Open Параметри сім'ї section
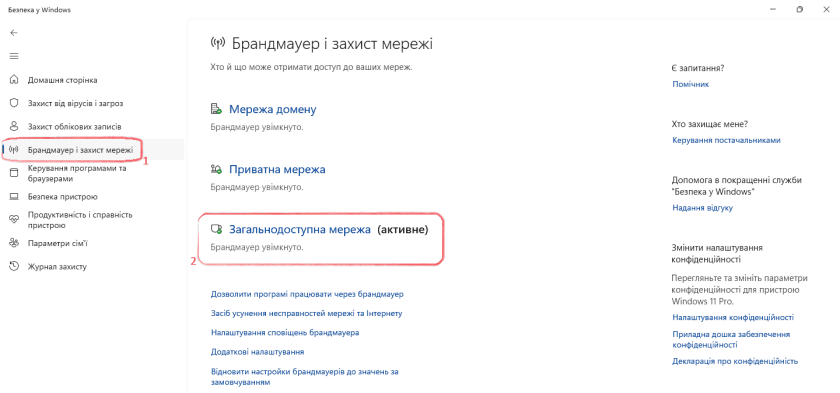Image resolution: width=840 pixels, height=393 pixels. coord(57,243)
